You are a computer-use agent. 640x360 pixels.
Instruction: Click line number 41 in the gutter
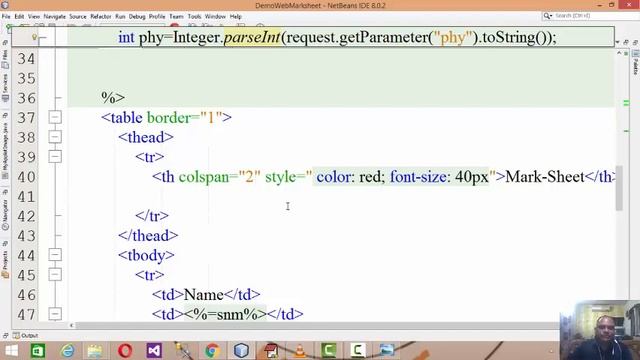(27, 196)
